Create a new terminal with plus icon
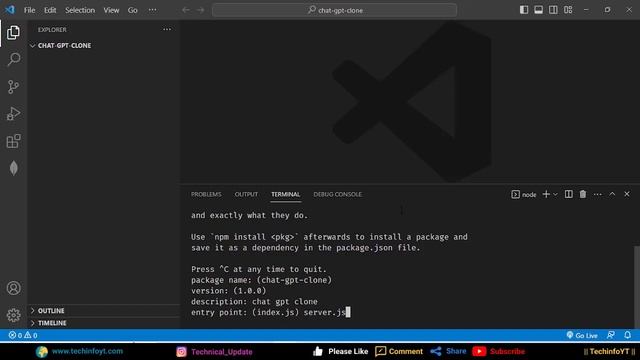 (x=546, y=194)
